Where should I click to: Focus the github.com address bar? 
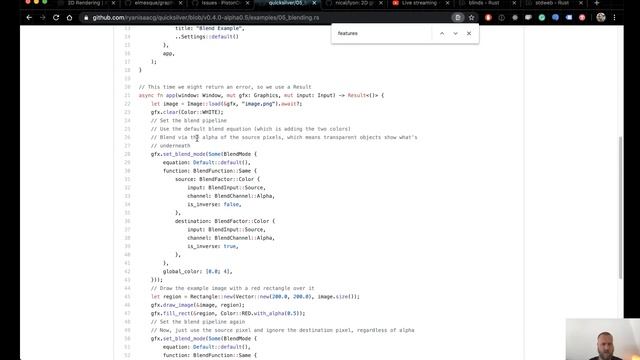[265, 18]
